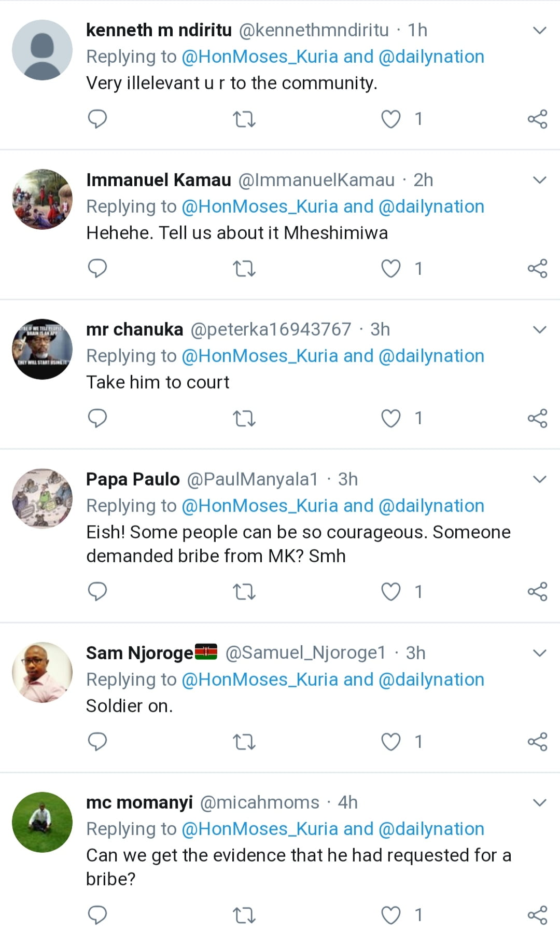
Task: Like the 'Take him to court' tweet
Action: coord(391,418)
